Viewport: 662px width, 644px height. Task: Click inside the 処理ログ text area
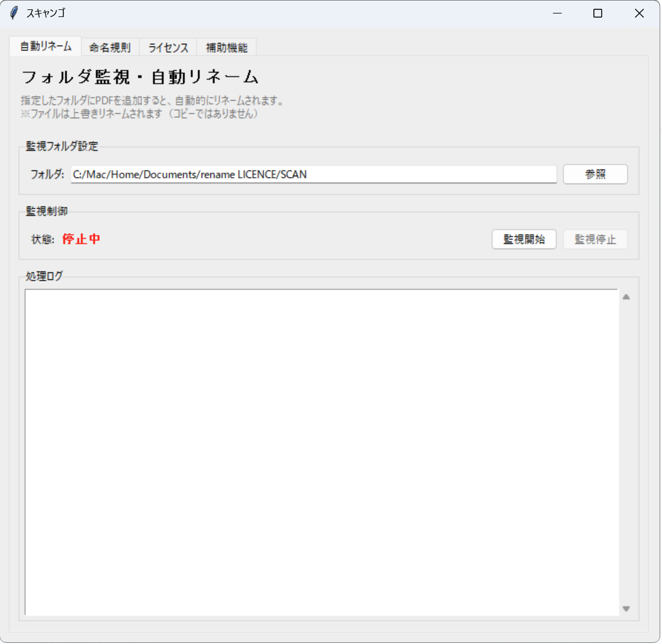pos(321,451)
